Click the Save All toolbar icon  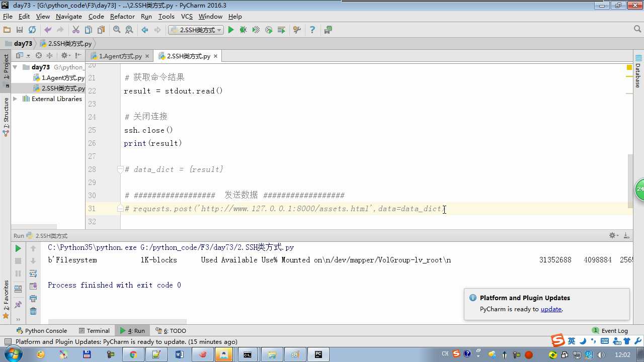[20, 30]
